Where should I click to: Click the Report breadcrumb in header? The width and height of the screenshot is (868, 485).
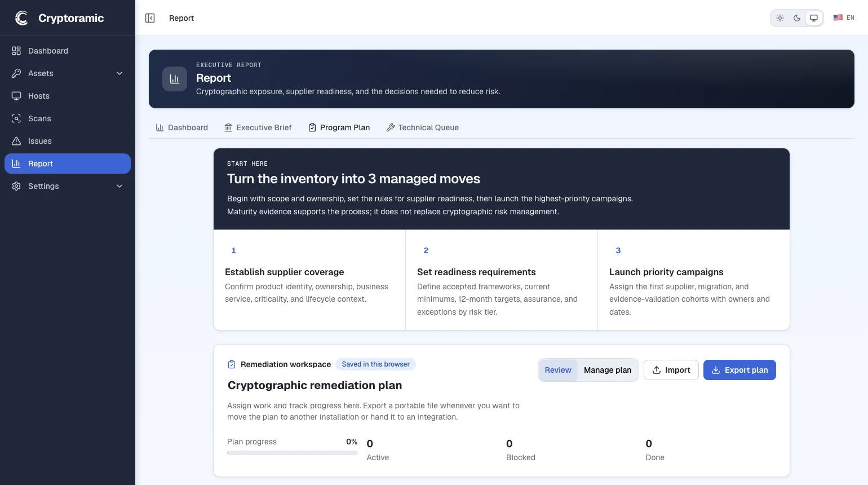click(x=181, y=18)
